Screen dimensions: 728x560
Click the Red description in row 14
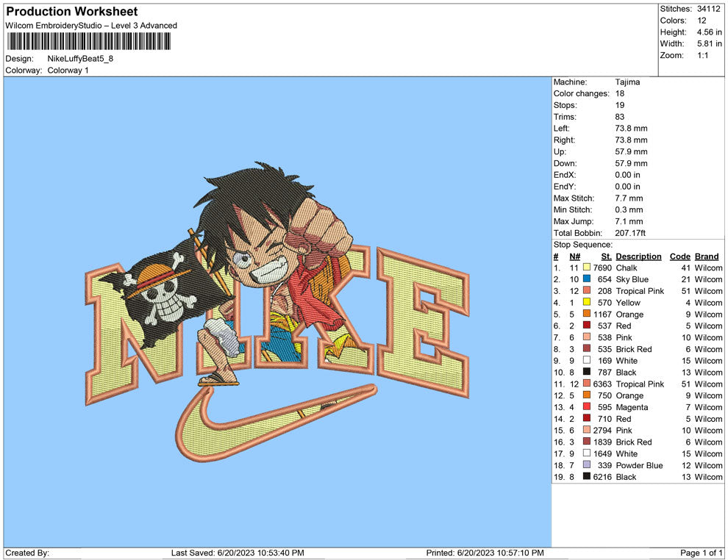(x=624, y=418)
